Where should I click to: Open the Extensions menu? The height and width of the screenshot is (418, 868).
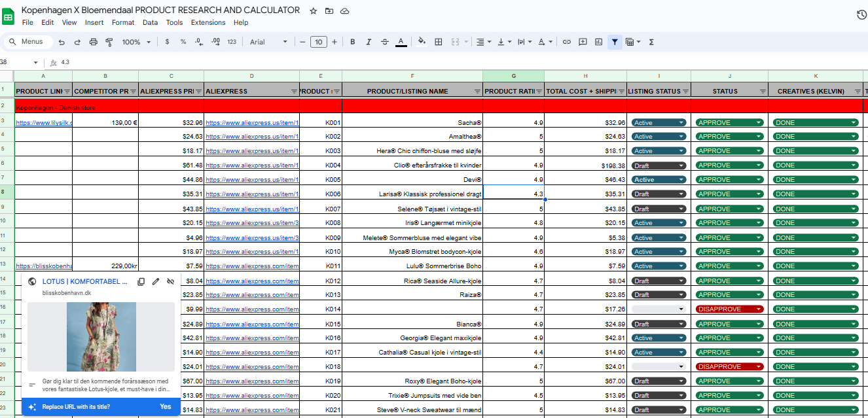208,22
